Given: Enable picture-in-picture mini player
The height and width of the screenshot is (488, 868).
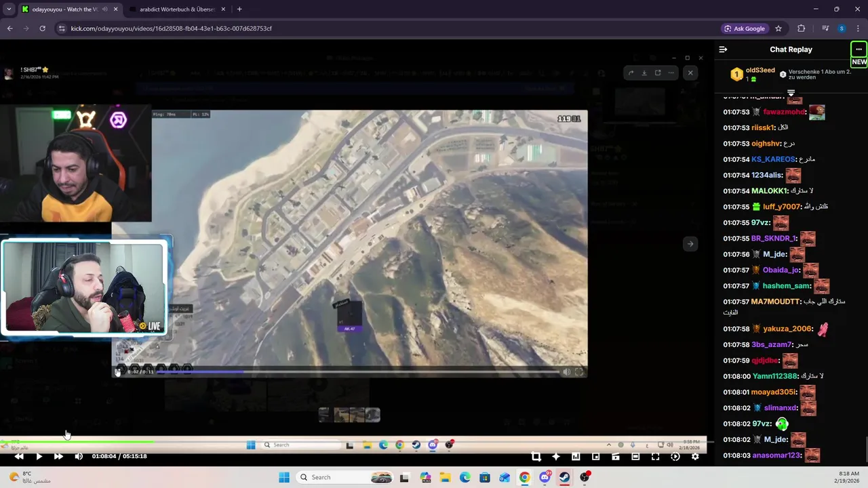Looking at the screenshot, I should click(x=595, y=457).
